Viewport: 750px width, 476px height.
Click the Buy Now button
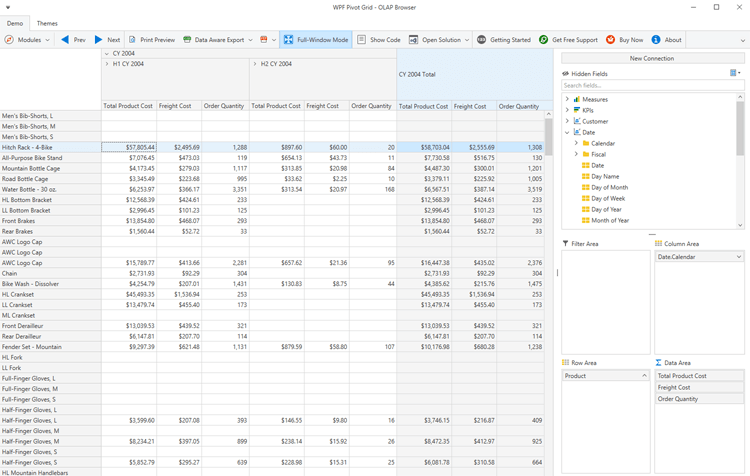pos(624,40)
